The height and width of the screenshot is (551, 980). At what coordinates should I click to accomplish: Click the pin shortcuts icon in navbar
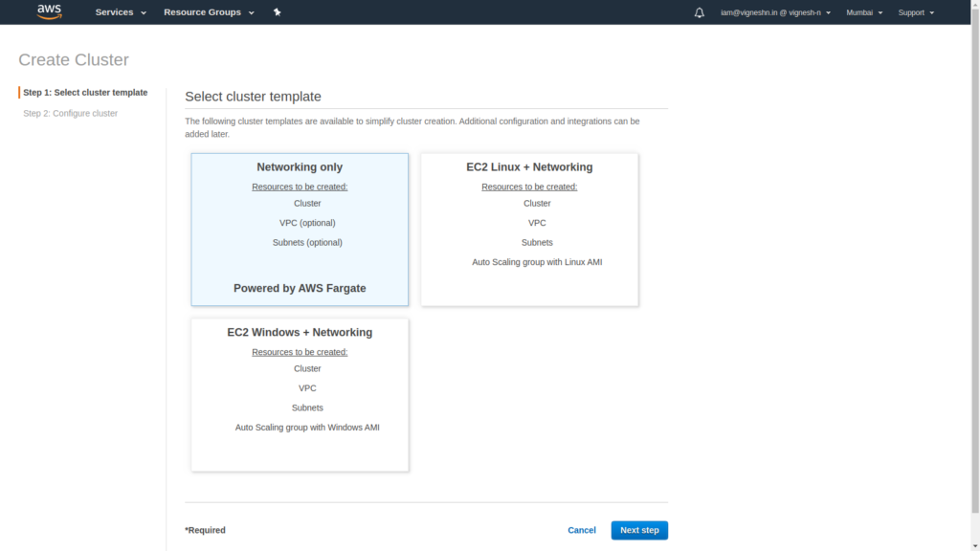(x=277, y=11)
